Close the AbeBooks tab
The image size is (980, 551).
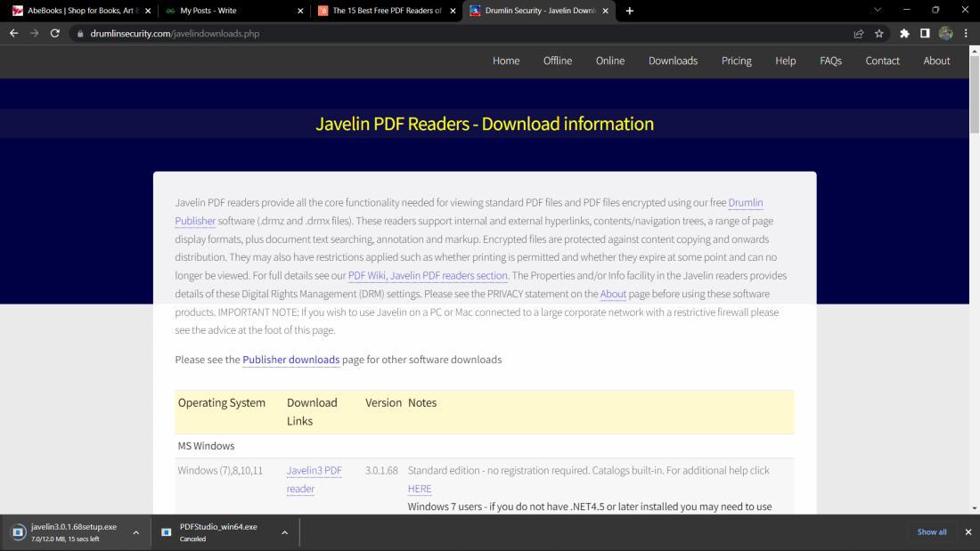pos(148,11)
